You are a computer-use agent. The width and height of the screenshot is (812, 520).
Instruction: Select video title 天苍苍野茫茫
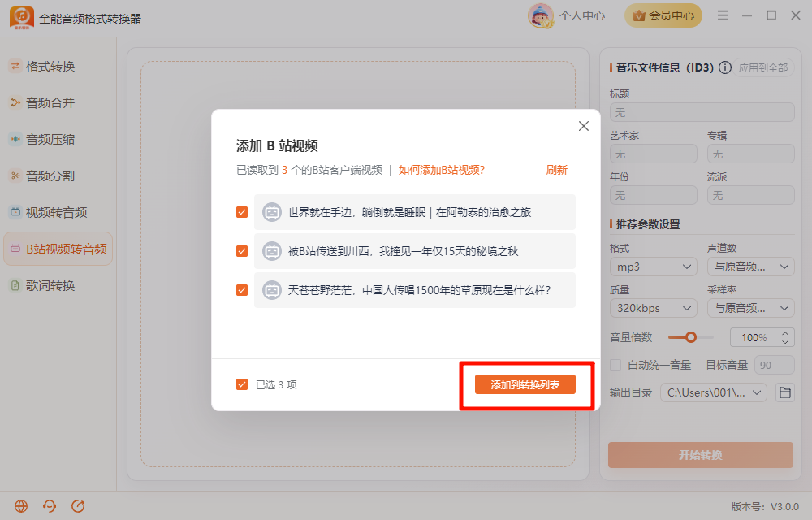[x=419, y=290]
